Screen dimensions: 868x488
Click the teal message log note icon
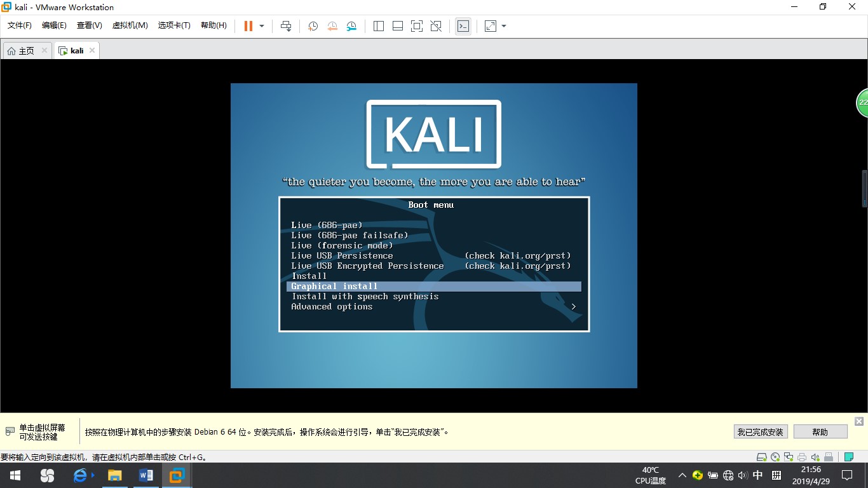pos(849,457)
